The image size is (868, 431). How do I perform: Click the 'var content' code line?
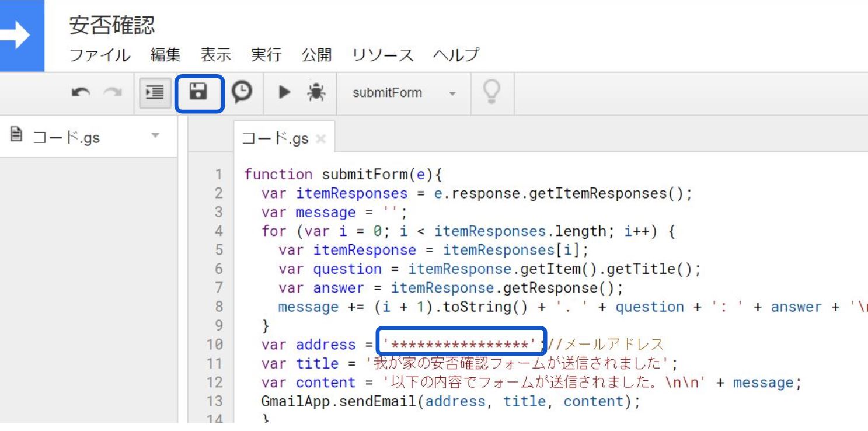(x=532, y=383)
